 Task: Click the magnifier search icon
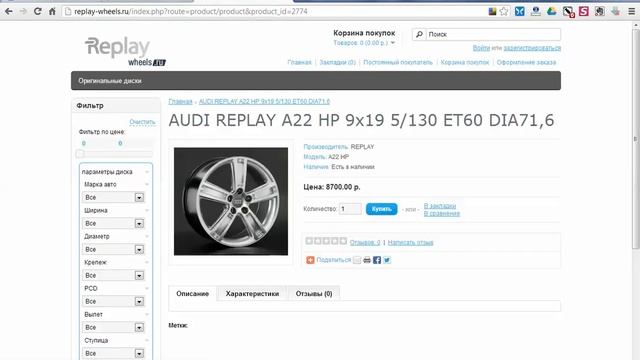pos(419,34)
